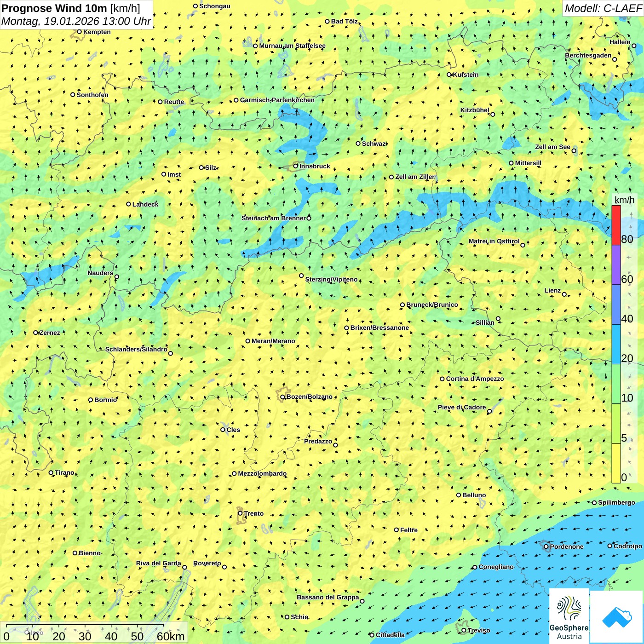This screenshot has width=644, height=644.
Task: Click the Kempten city label
Action: (97, 32)
